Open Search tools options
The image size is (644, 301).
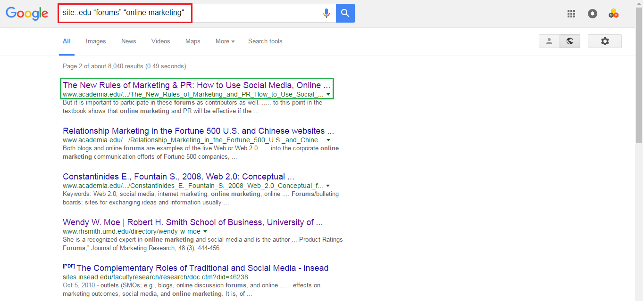[x=265, y=41]
